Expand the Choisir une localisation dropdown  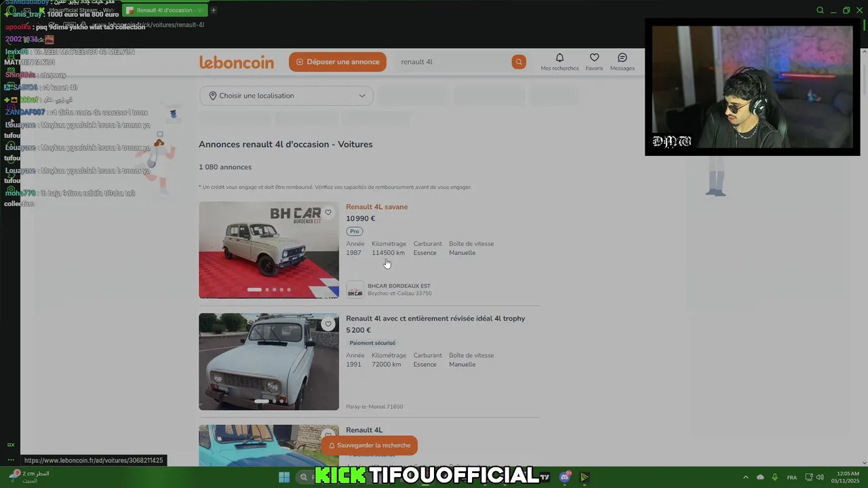click(x=286, y=96)
